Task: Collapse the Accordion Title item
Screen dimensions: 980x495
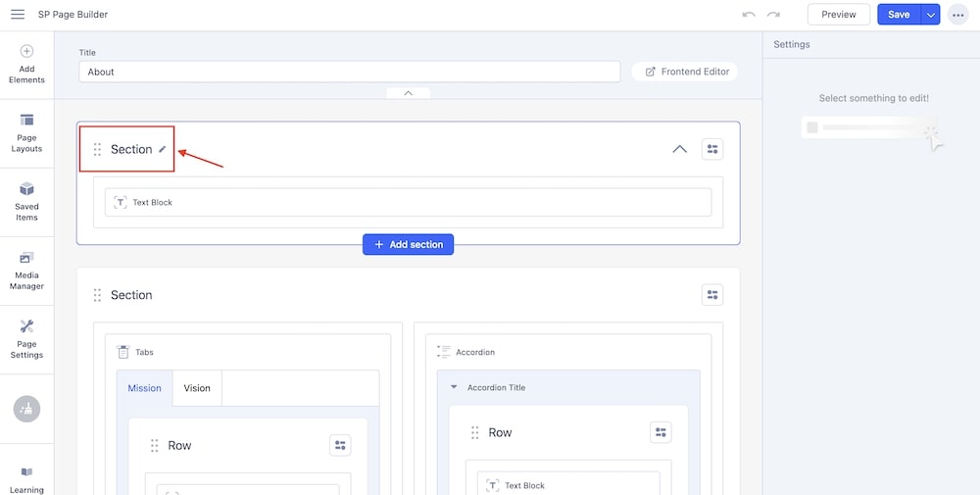Action: click(x=454, y=387)
